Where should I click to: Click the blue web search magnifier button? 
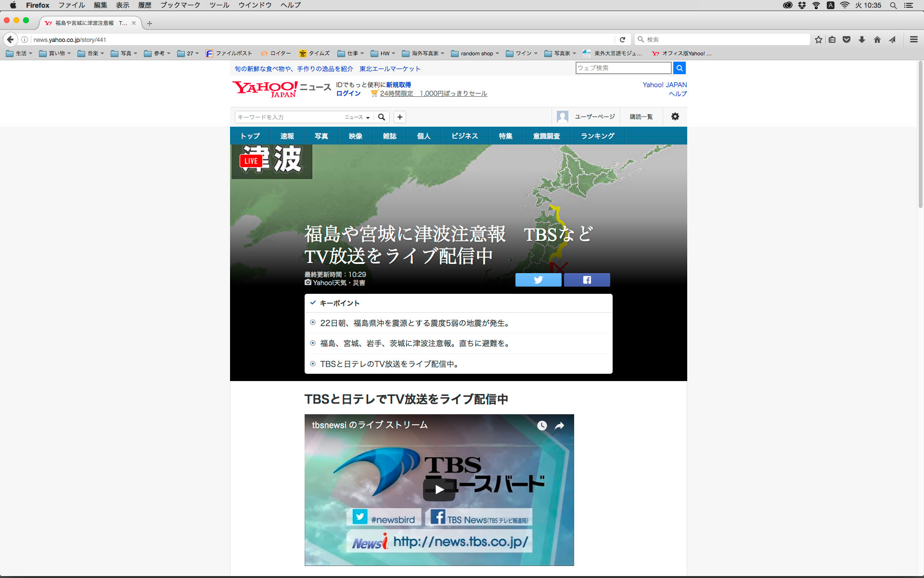pyautogui.click(x=679, y=68)
